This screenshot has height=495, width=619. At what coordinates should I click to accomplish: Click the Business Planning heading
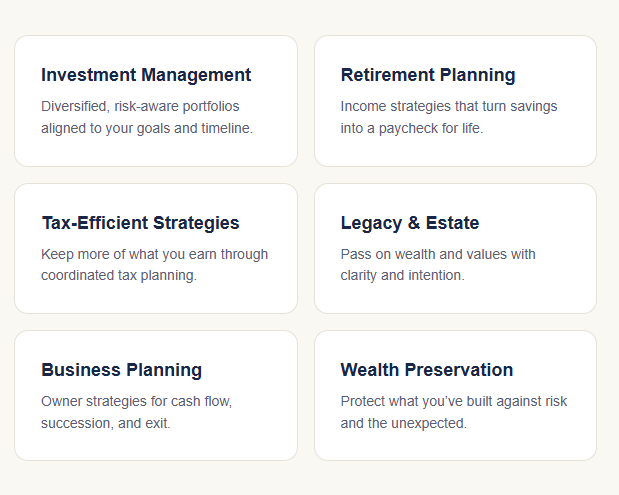[122, 370]
